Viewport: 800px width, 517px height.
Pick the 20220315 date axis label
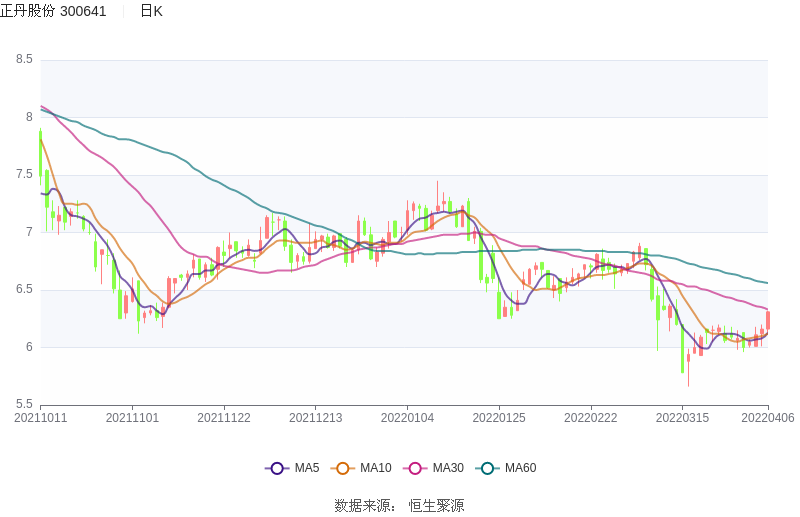pos(682,418)
